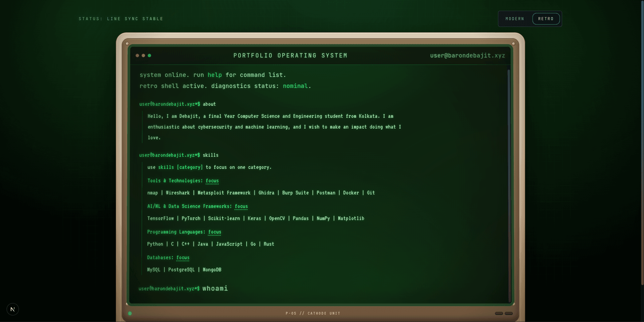Click the green power LED on the monitor bezel
Viewport: 644px width, 322px height.
pyautogui.click(x=130, y=313)
